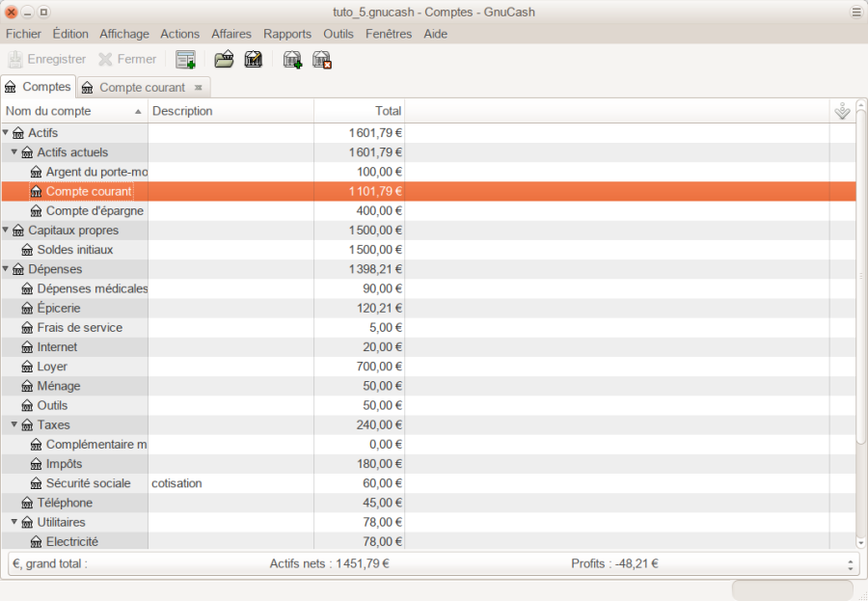This screenshot has height=601, width=868.
Task: Click the new invoice toolbar icon
Action: [185, 60]
